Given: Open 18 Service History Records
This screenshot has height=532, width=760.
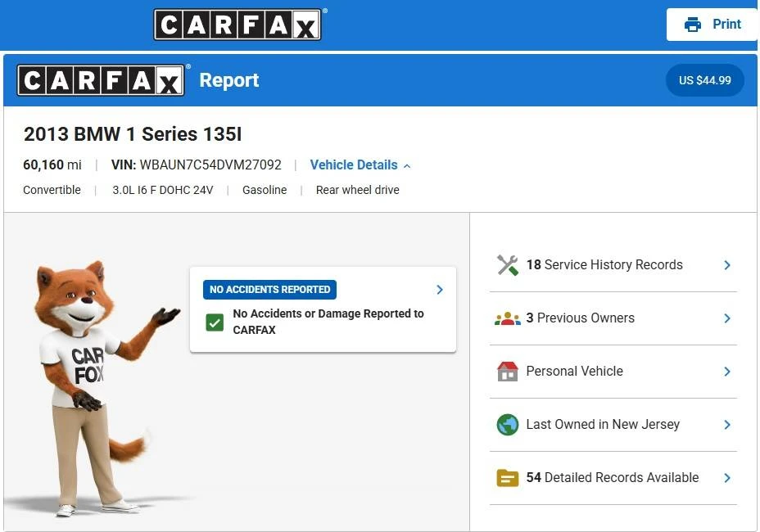Looking at the screenshot, I should pyautogui.click(x=613, y=265).
